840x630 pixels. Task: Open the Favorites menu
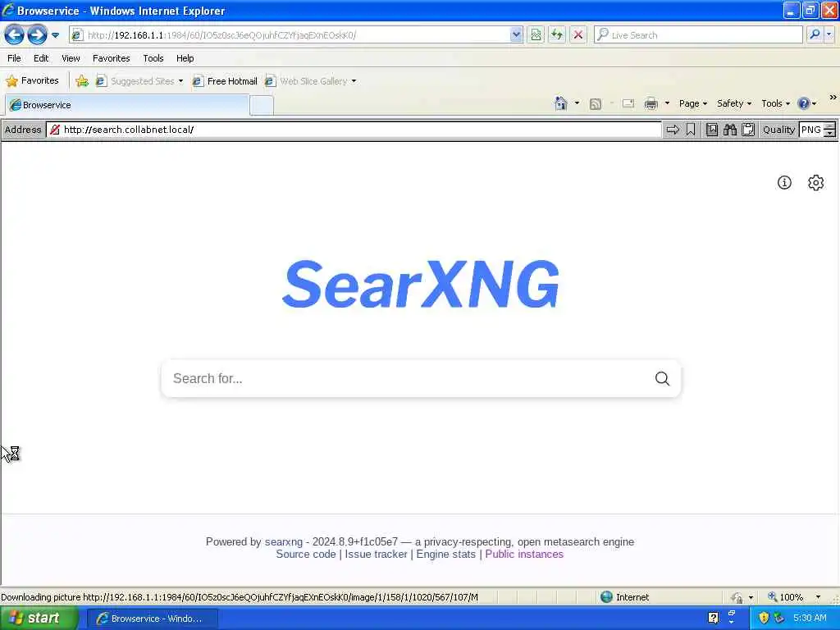112,58
